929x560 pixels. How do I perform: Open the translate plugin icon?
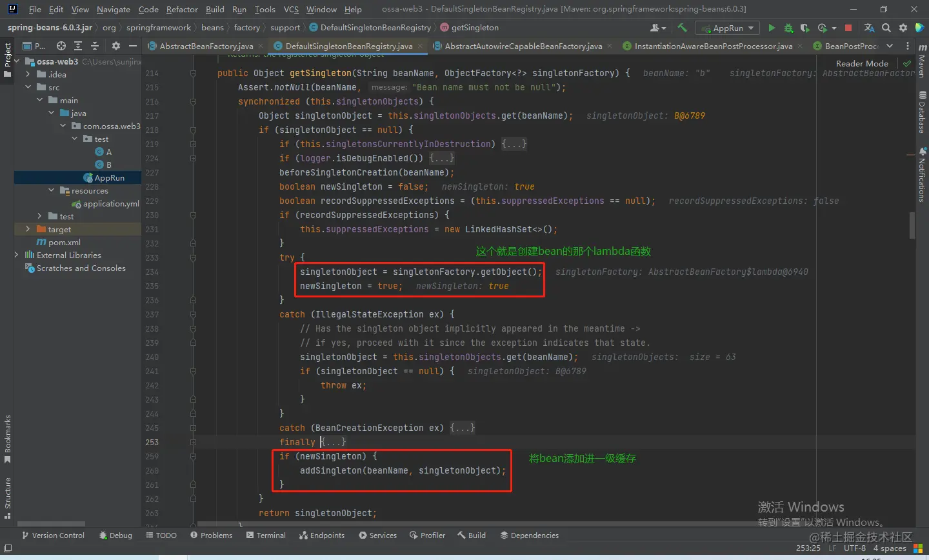(869, 28)
